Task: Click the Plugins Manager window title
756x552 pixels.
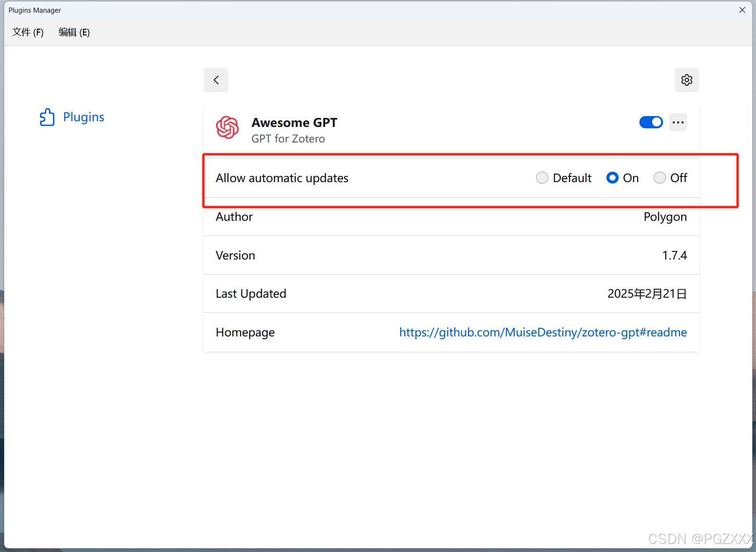Action: pyautogui.click(x=35, y=10)
